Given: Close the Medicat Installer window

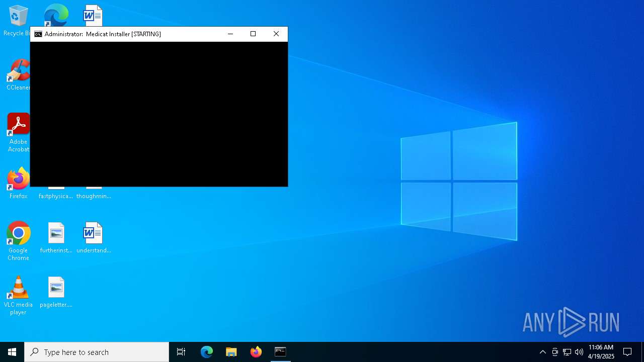Looking at the screenshot, I should pyautogui.click(x=276, y=34).
